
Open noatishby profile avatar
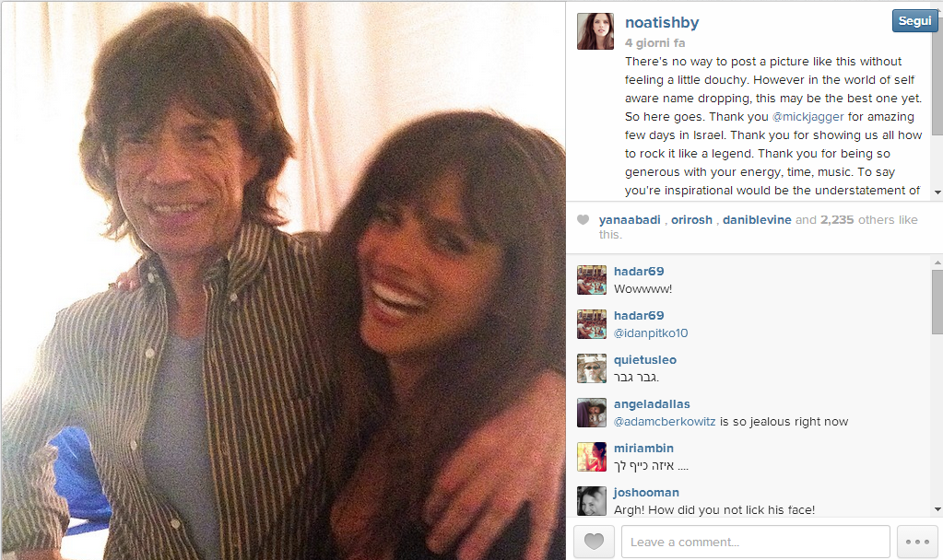tap(595, 31)
